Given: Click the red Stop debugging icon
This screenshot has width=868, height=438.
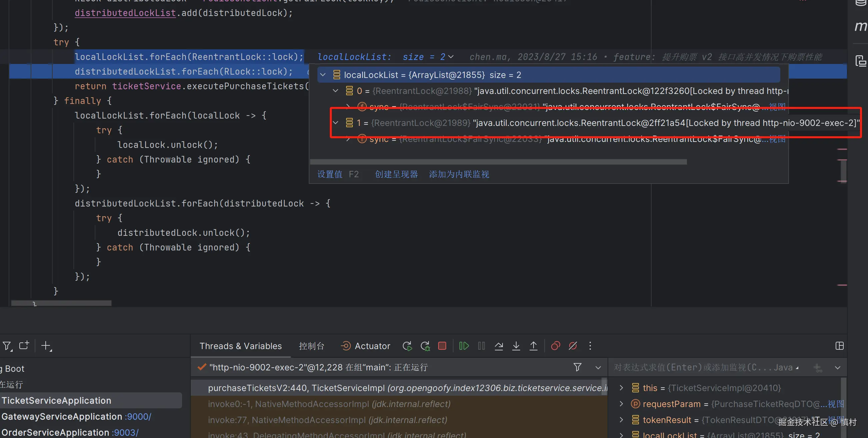Looking at the screenshot, I should 442,346.
